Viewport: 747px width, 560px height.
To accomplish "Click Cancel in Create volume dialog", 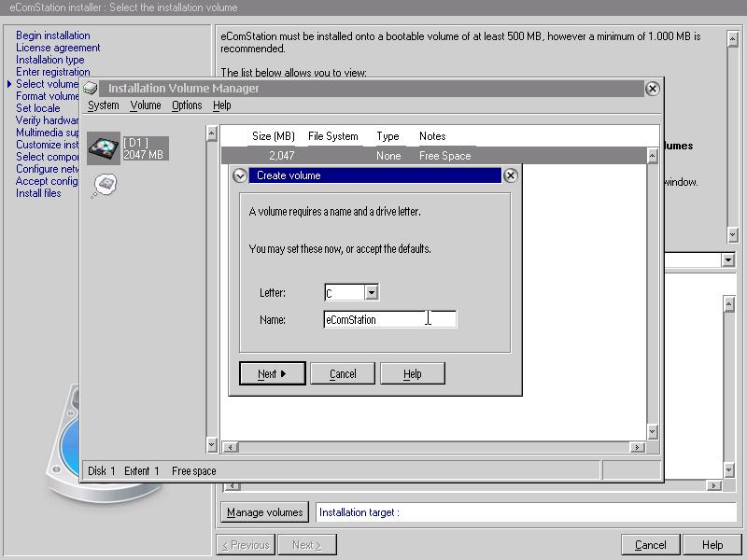I will coord(343,374).
